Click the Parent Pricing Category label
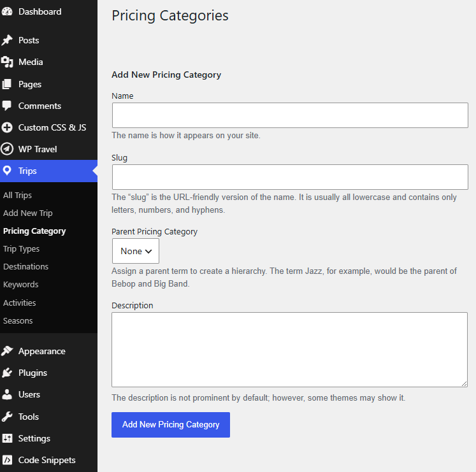476x472 pixels. [154, 232]
